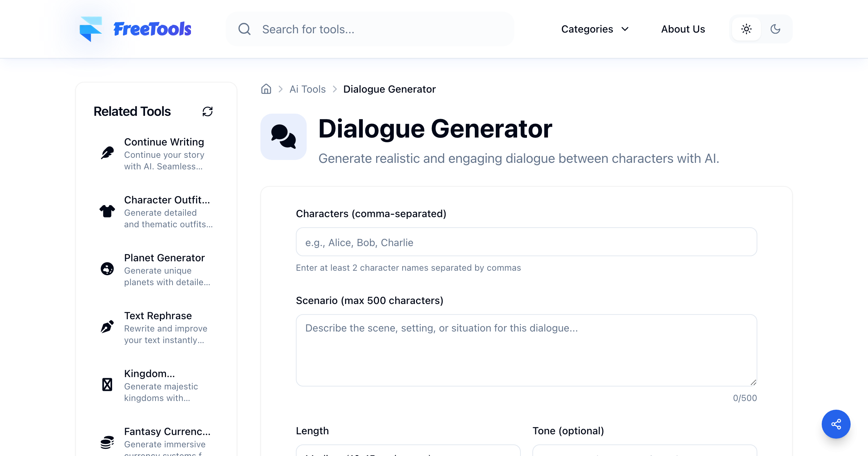Open Ai Tools breadcrumb link

coord(307,89)
